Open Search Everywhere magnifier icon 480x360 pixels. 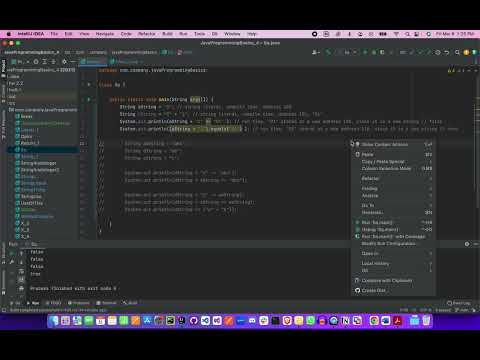[457, 52]
